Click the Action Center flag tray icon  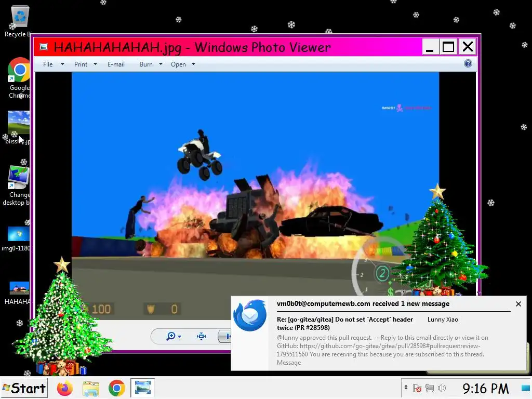(x=417, y=388)
